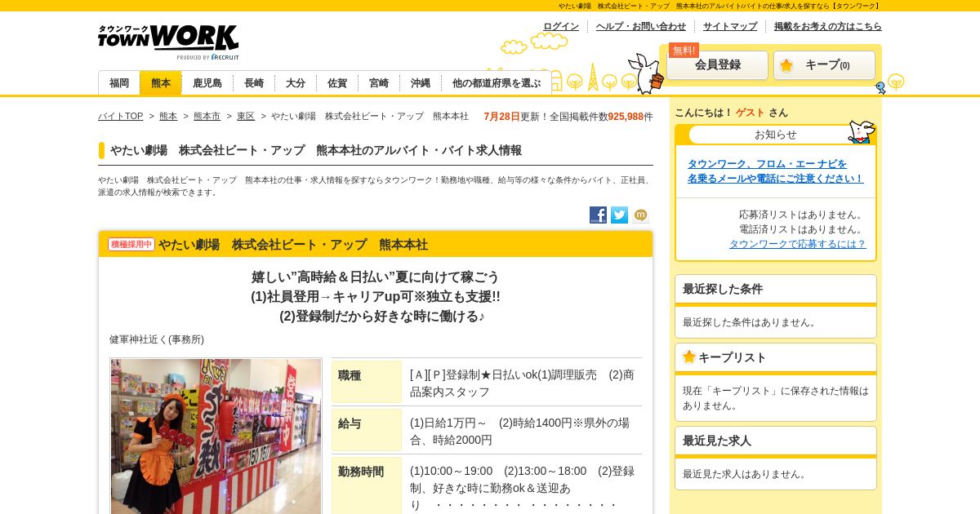Click the job title やたい劇場 熊本本社 header
The image size is (980, 514).
293,245
